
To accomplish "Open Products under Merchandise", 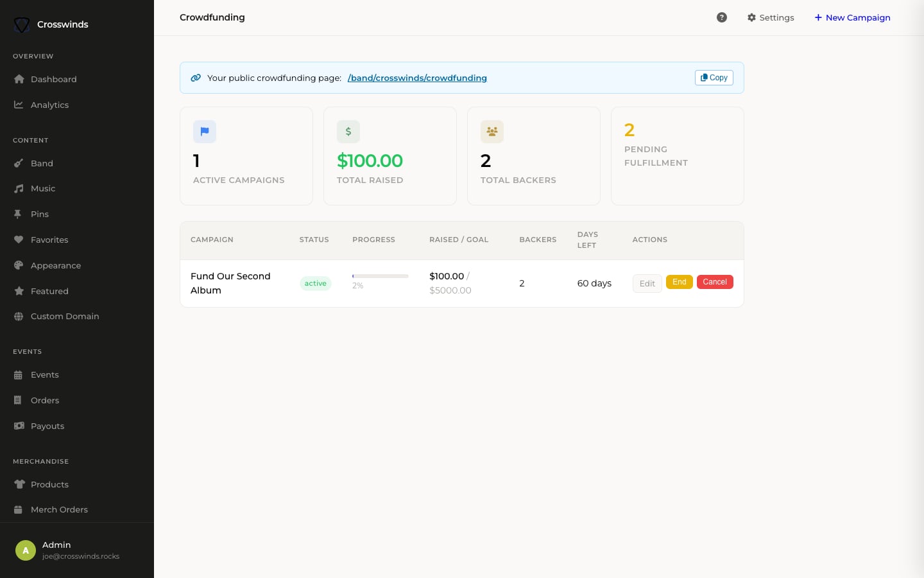I will (77, 484).
